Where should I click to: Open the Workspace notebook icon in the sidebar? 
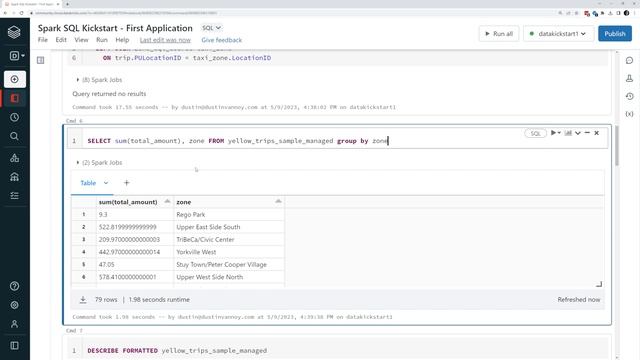click(15, 98)
